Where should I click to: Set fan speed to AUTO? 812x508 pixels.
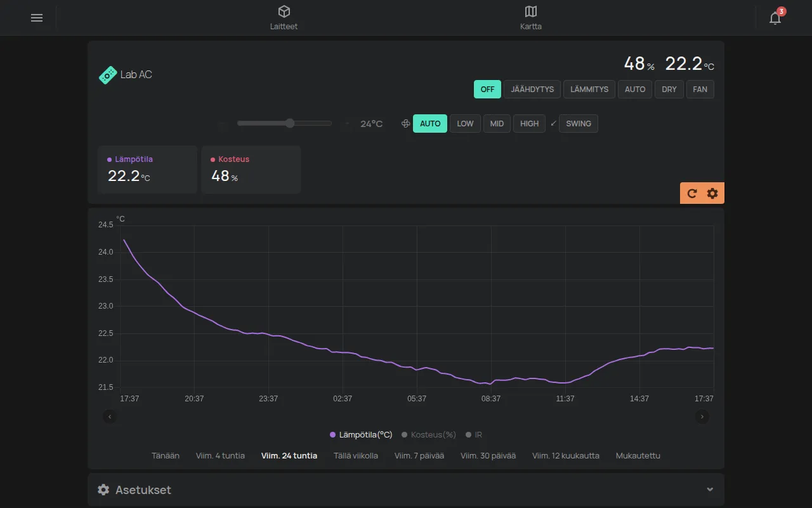pyautogui.click(x=430, y=124)
